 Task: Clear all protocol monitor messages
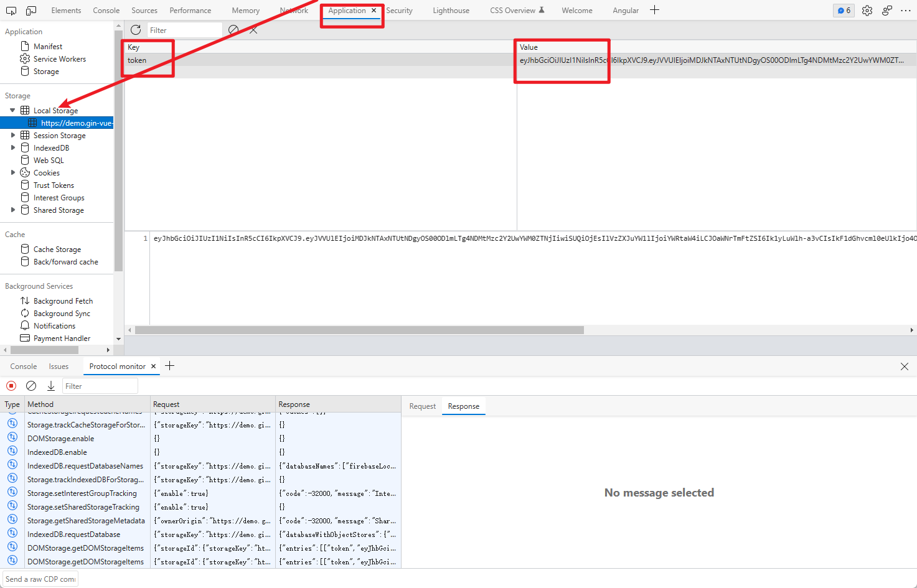(x=31, y=386)
